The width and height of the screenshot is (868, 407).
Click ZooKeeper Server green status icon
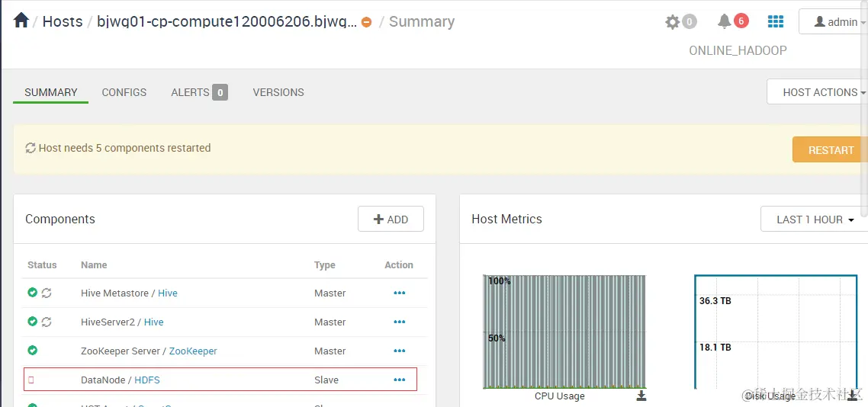pyautogui.click(x=33, y=350)
